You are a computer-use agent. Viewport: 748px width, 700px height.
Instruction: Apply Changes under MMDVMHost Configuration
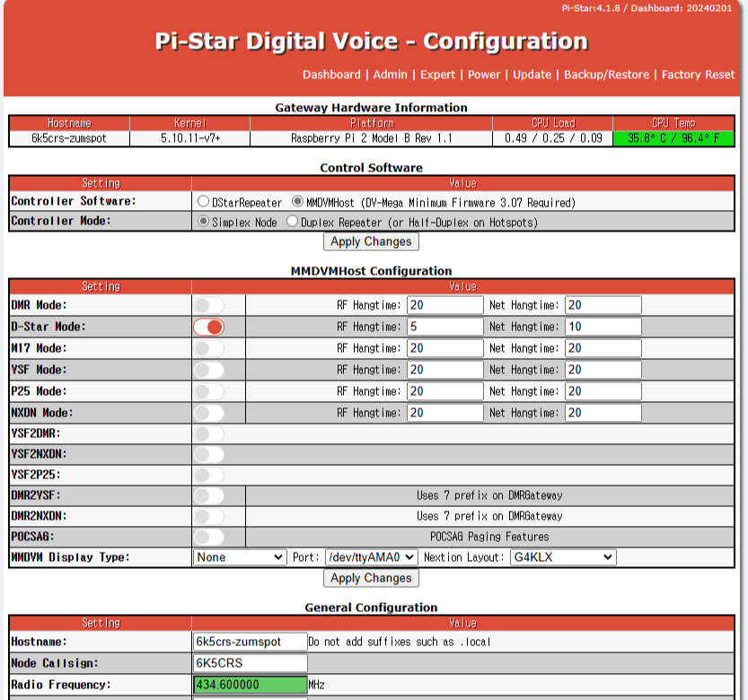click(x=371, y=578)
